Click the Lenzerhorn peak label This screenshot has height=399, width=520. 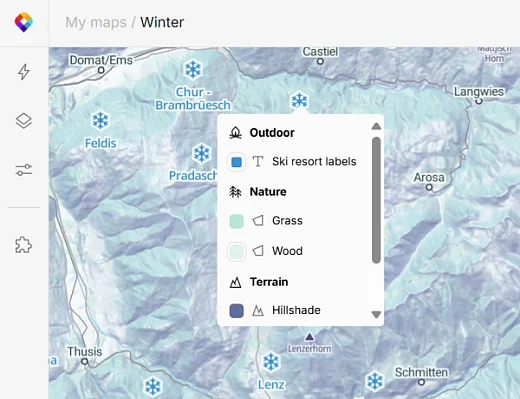click(x=310, y=349)
